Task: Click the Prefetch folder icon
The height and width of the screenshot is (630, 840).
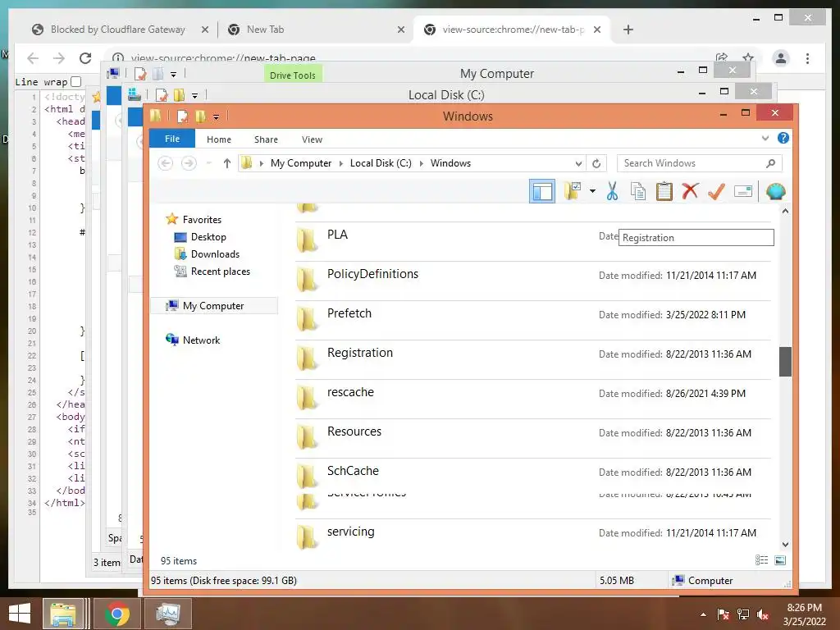Action: click(308, 319)
